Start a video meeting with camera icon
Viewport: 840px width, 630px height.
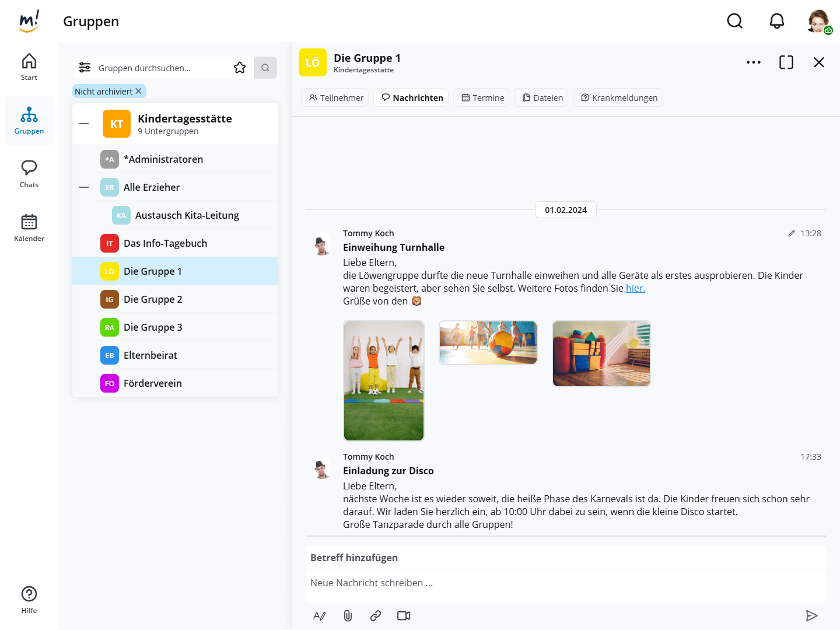404,616
